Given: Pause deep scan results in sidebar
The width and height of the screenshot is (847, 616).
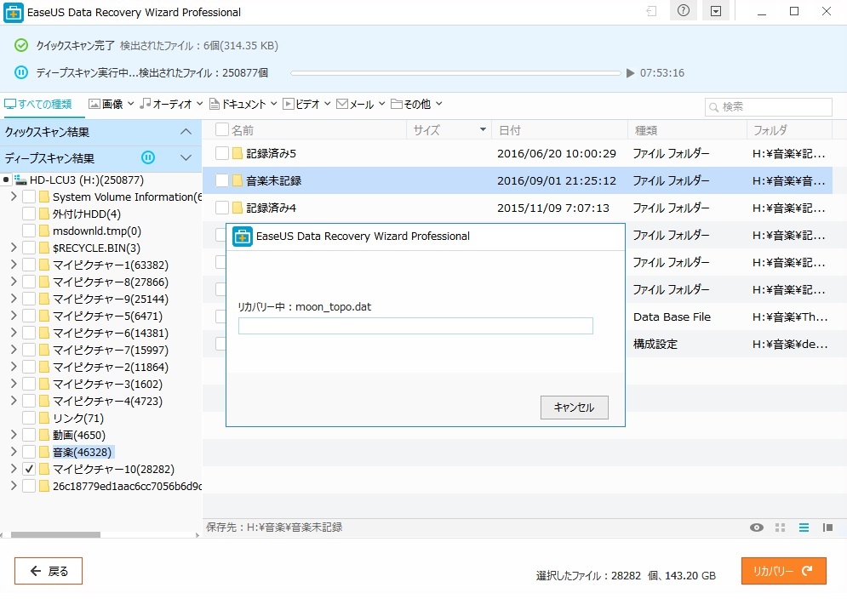Looking at the screenshot, I should (x=148, y=157).
